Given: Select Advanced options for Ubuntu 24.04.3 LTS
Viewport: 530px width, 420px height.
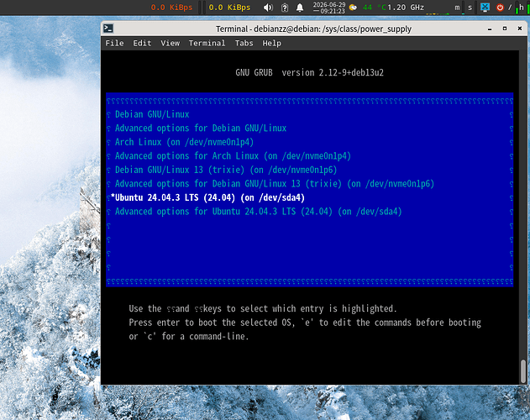Looking at the screenshot, I should tap(258, 212).
